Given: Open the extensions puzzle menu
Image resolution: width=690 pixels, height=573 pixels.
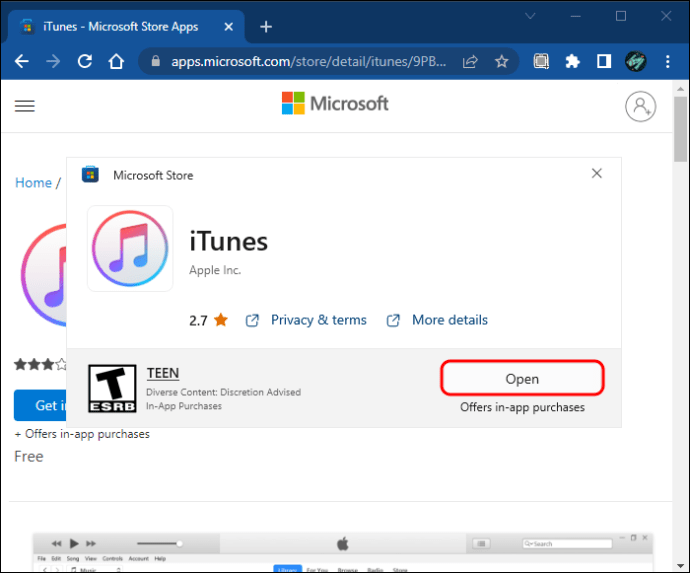Looking at the screenshot, I should 572,61.
